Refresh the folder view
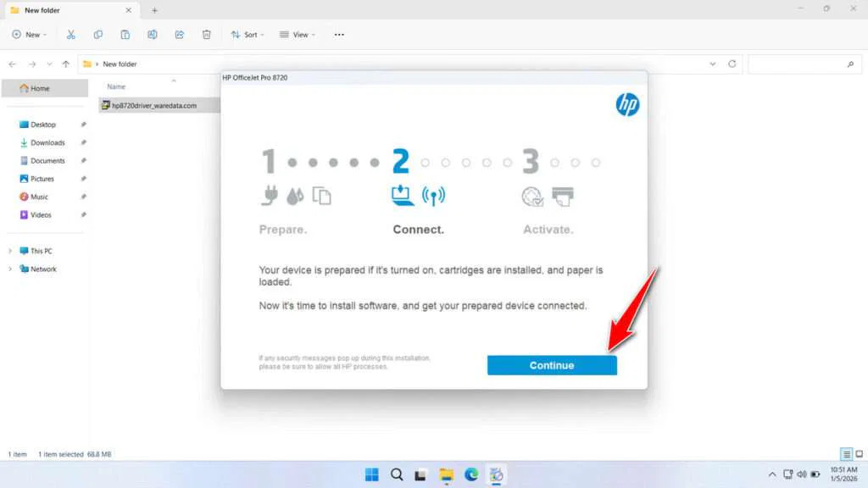Image resolution: width=868 pixels, height=488 pixels. (x=732, y=64)
